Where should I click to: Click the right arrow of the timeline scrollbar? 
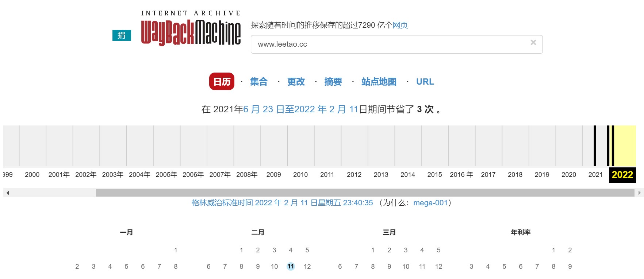(639, 193)
